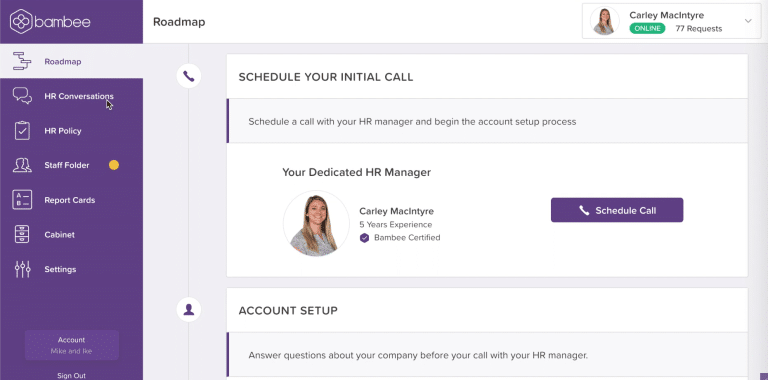Viewport: 768px width, 380px height.
Task: Open the Settings sliders icon
Action: point(22,269)
